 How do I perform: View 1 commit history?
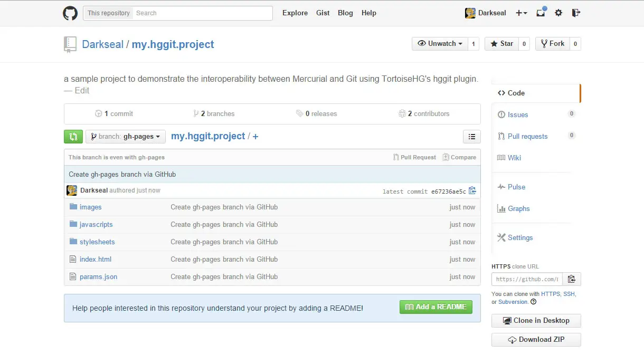(x=114, y=113)
